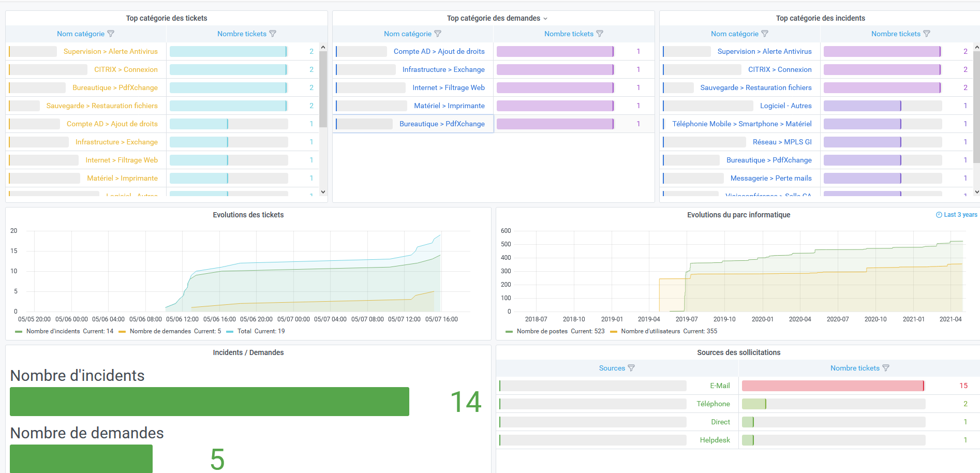Filter Nom catégorie in demandes table
The width and height of the screenshot is (980, 473).
coord(438,34)
